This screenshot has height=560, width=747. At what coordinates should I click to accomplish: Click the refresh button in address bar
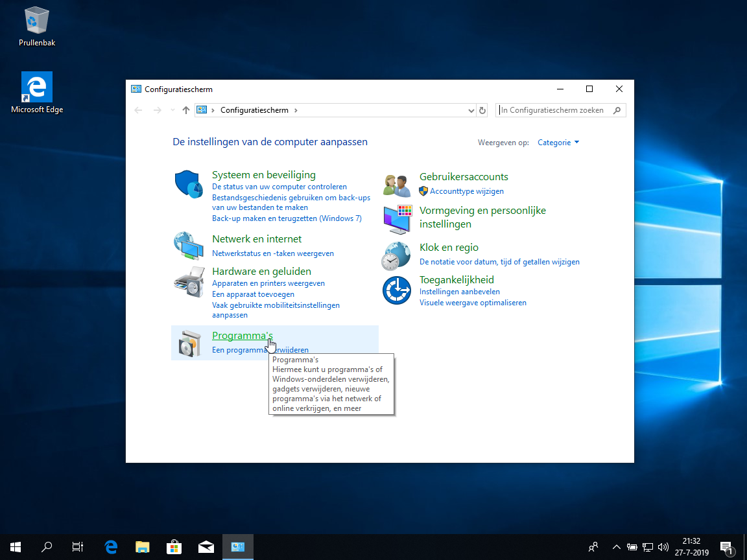coord(482,110)
